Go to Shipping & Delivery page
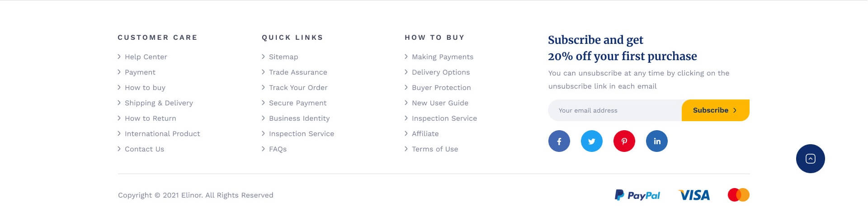 coord(159,103)
